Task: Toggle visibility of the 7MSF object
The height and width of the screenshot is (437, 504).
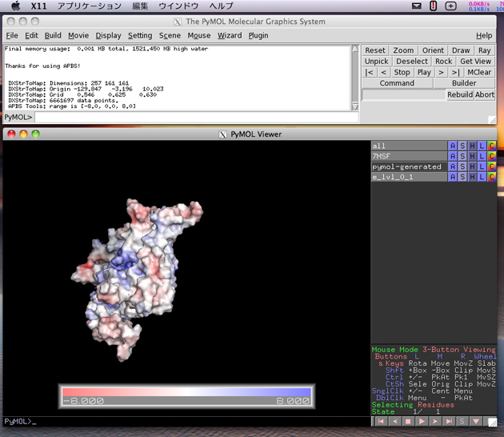Action: 409,156
